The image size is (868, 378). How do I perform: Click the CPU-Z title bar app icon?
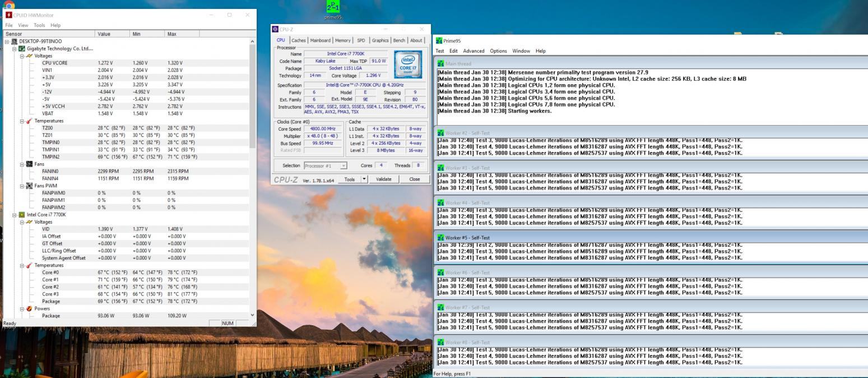pos(275,29)
